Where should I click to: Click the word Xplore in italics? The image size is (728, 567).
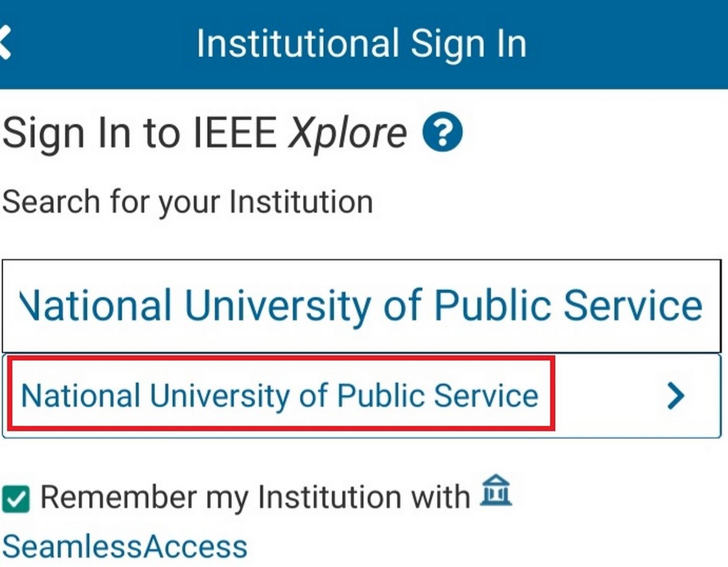(x=348, y=134)
